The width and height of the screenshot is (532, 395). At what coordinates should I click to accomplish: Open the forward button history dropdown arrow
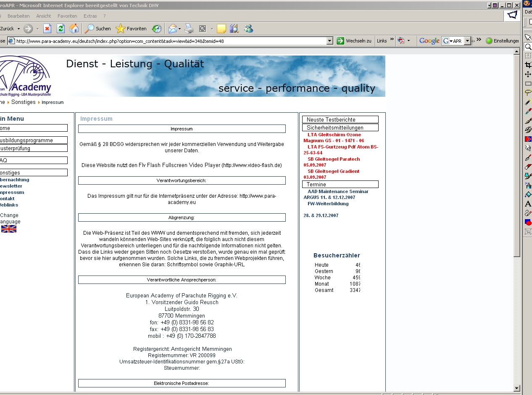point(37,29)
